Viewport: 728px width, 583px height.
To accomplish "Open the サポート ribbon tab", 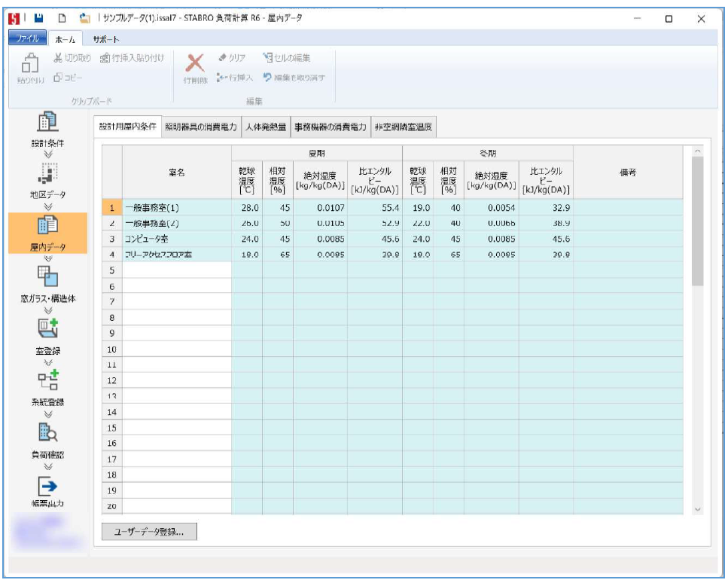I will [x=106, y=38].
